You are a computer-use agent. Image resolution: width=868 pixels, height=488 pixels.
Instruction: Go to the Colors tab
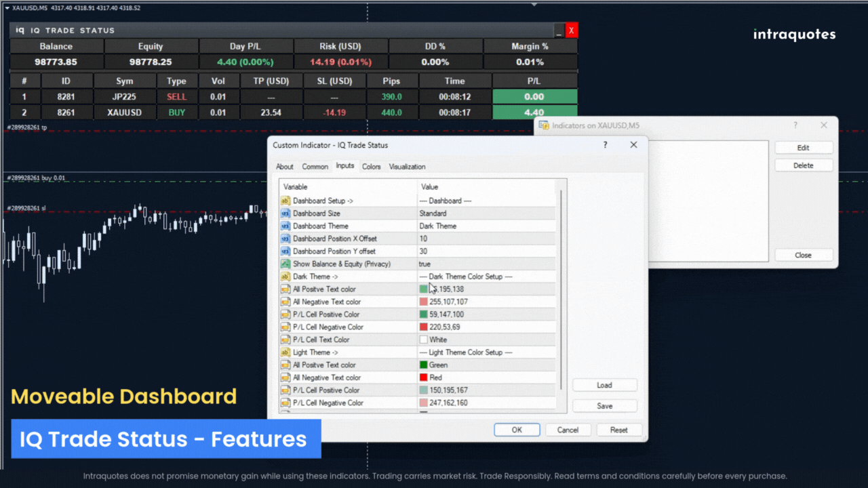[x=372, y=167]
